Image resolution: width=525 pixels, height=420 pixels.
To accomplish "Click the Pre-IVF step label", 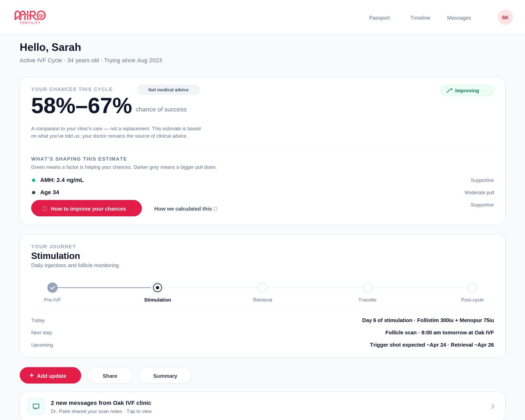I will pos(52,300).
